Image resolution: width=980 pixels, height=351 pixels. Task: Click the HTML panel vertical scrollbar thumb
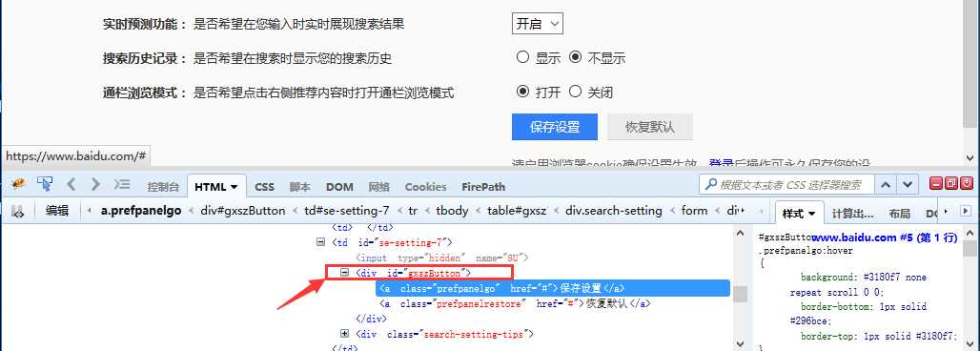[x=740, y=294]
